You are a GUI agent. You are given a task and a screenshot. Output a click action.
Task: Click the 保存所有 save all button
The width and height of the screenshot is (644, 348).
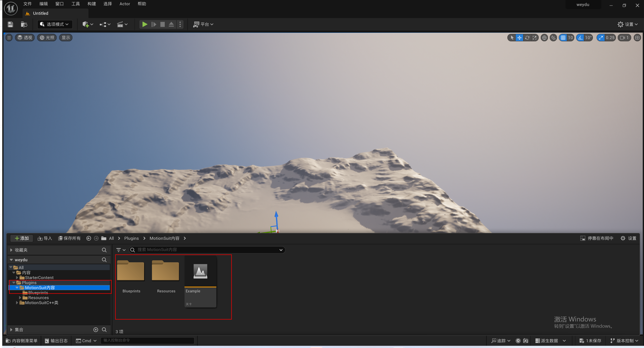[x=69, y=238]
